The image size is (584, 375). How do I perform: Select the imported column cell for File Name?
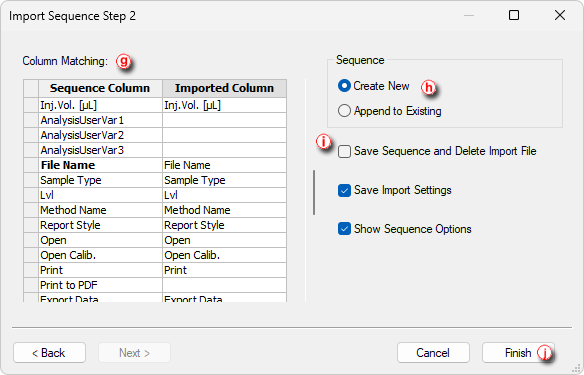coord(224,165)
